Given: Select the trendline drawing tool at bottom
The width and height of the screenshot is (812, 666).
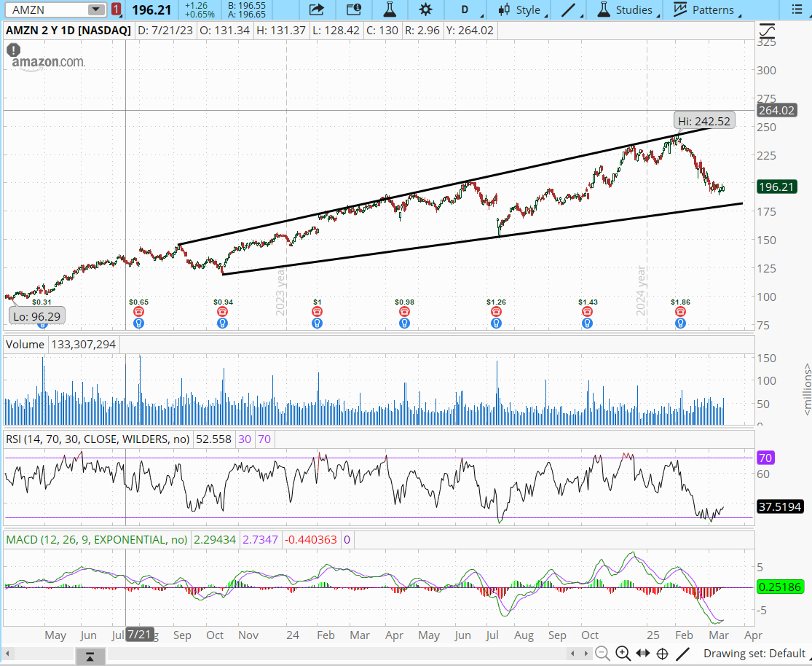Looking at the screenshot, I should coord(683,654).
